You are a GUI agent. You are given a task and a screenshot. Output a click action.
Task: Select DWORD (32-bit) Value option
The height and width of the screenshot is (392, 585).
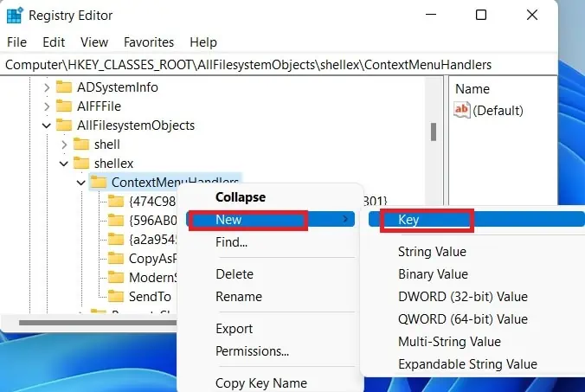(463, 297)
